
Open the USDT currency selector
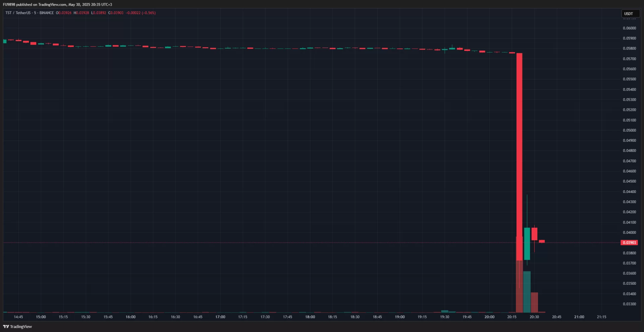[630, 14]
